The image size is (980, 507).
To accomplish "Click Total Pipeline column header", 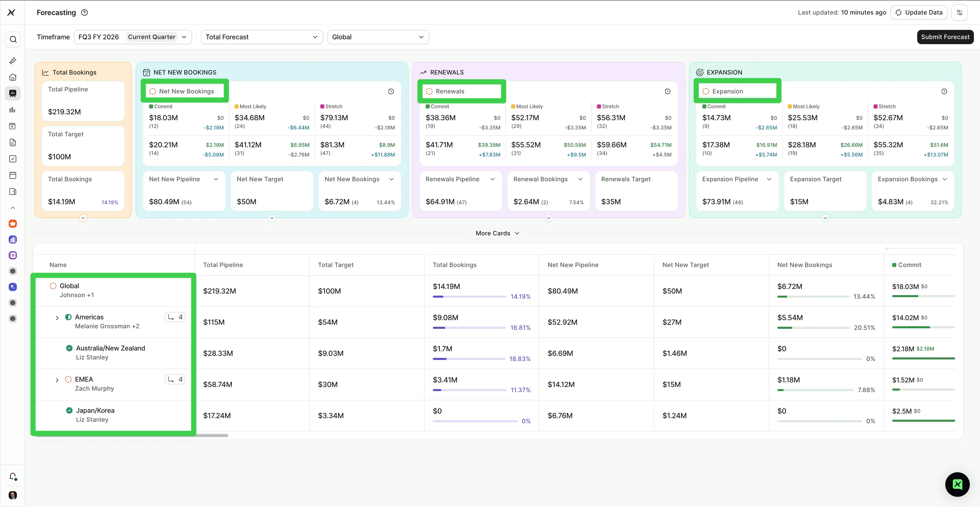I will coord(223,265).
